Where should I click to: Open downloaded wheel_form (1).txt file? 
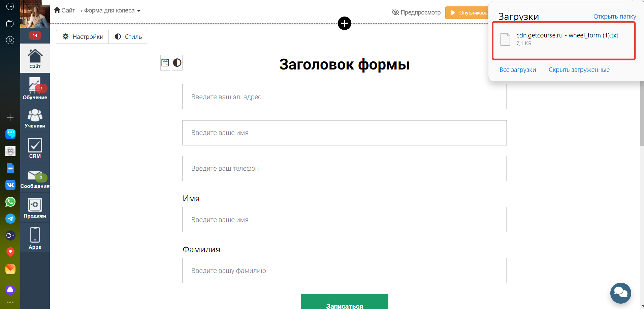pyautogui.click(x=567, y=35)
